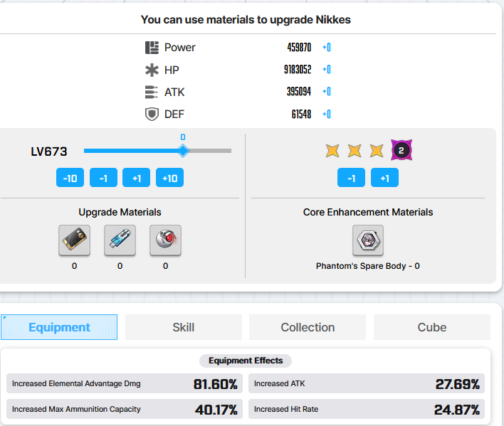Viewport: 504px width, 426px height.
Task: Click the Equipment Effects heading pill
Action: tap(246, 361)
